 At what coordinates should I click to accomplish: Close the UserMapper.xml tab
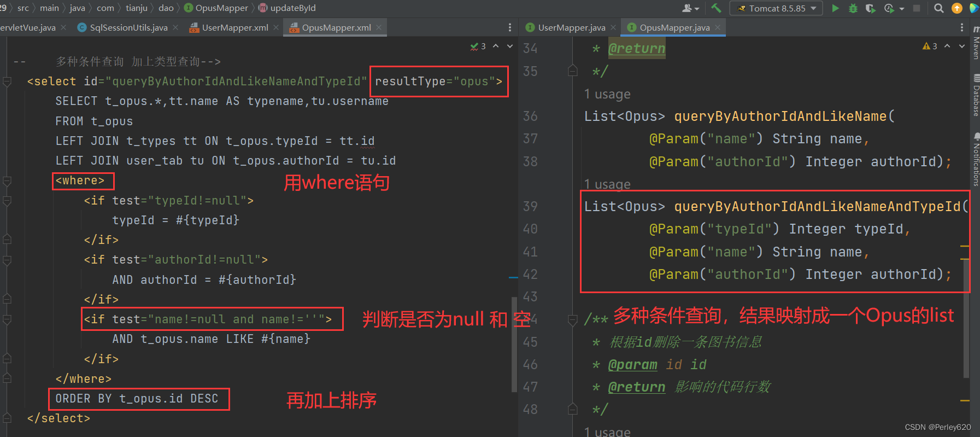click(276, 27)
